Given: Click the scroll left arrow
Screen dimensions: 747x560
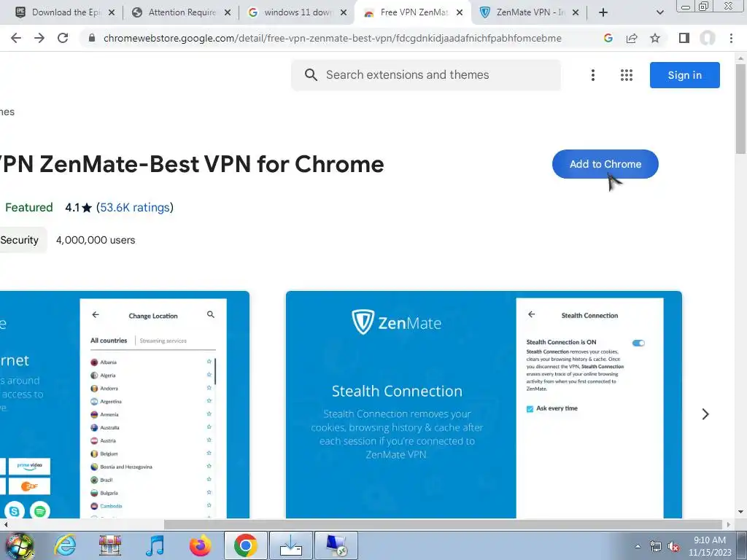Looking at the screenshot, I should [5, 524].
